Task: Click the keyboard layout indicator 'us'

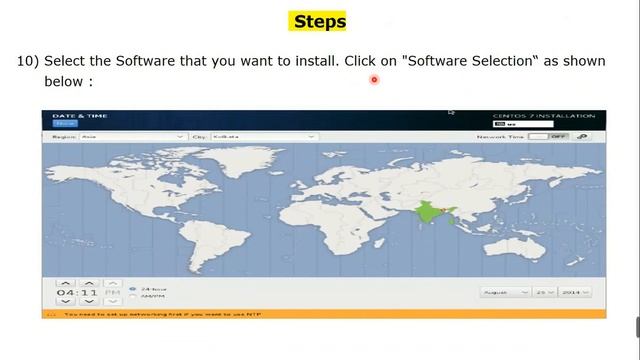Action: (523, 124)
